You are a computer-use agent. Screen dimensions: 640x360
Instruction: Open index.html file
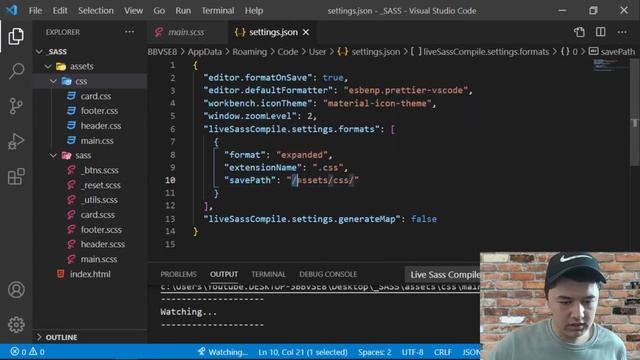90,274
